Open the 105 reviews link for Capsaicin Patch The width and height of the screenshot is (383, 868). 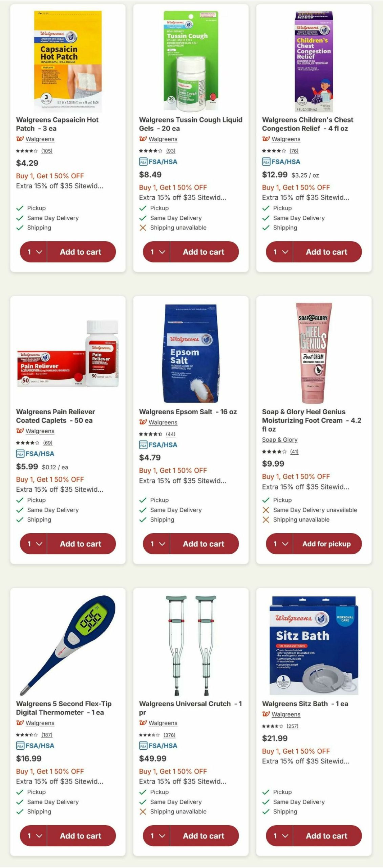[x=47, y=151]
